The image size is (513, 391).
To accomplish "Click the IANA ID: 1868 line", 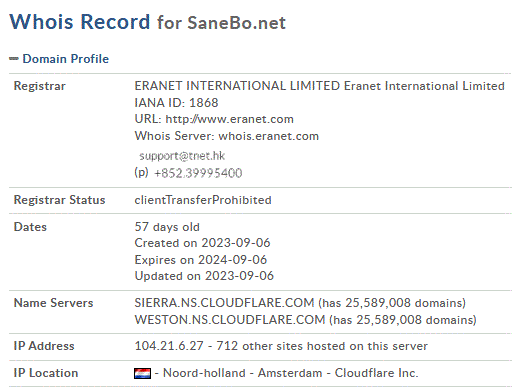I will pyautogui.click(x=176, y=103).
